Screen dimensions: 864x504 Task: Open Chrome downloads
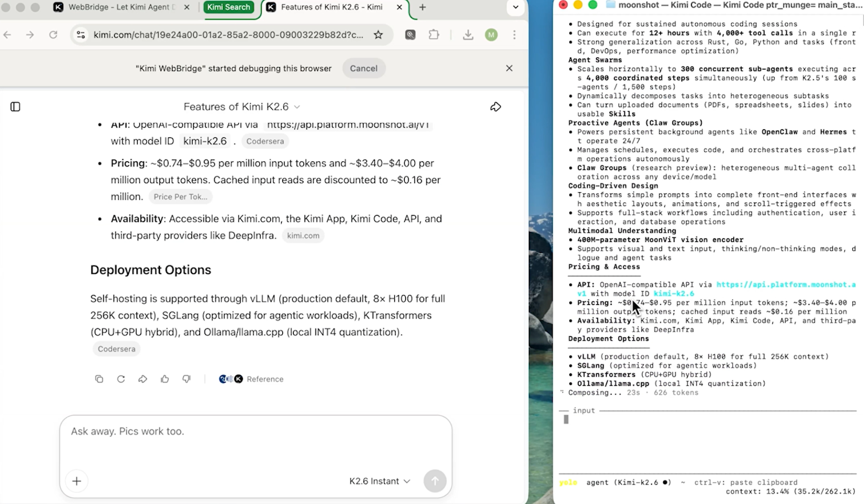coord(468,35)
